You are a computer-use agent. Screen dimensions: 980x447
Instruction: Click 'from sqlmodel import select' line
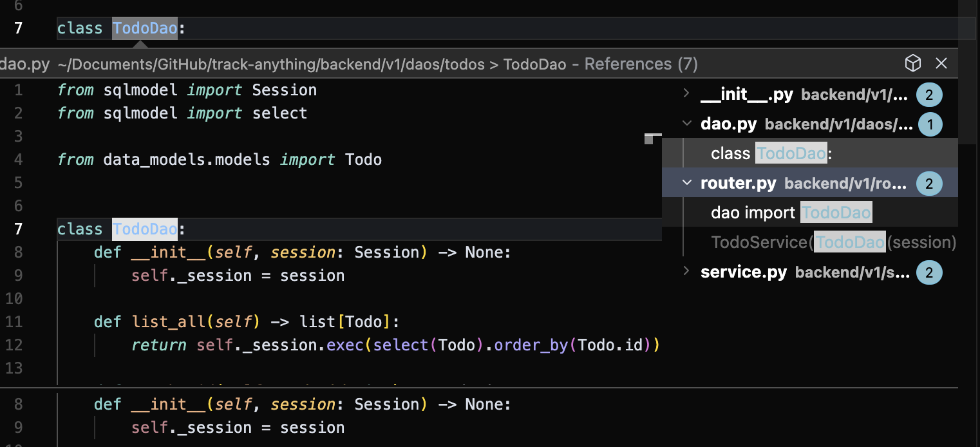tap(182, 113)
